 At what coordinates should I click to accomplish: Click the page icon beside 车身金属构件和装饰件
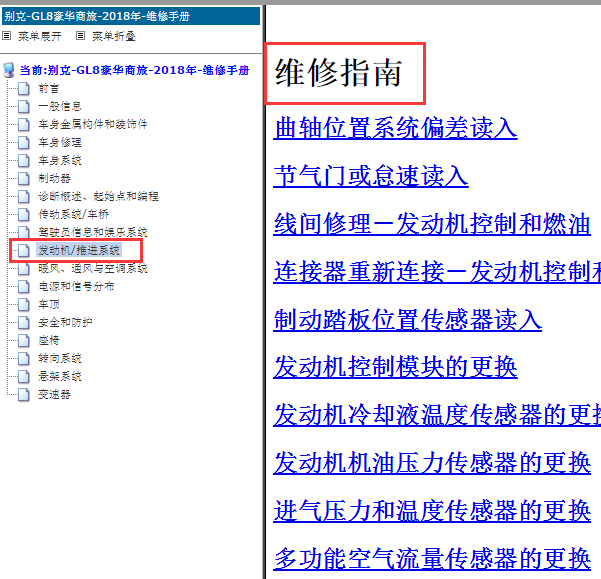[x=24, y=125]
